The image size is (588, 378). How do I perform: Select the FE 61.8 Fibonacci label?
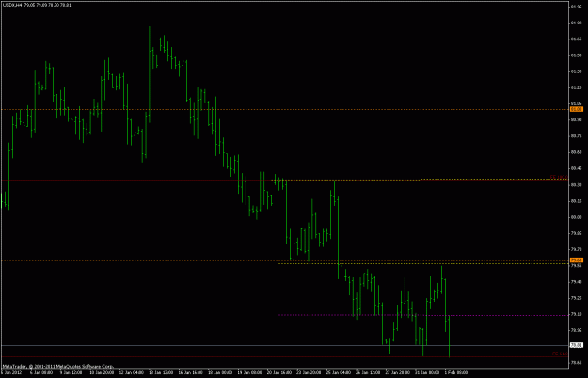point(560,354)
